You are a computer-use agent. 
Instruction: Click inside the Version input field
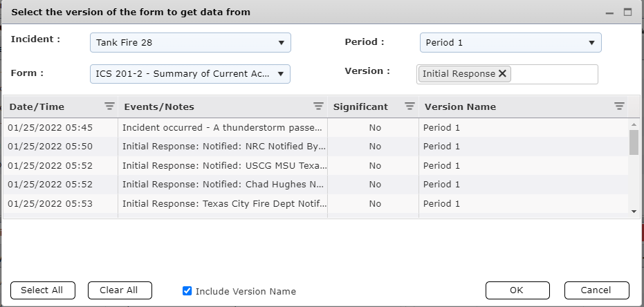553,74
